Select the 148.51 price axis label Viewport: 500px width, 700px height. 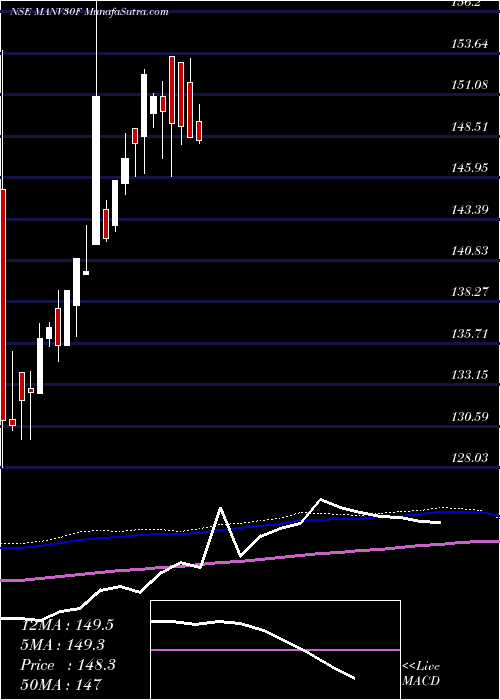pyautogui.click(x=468, y=126)
